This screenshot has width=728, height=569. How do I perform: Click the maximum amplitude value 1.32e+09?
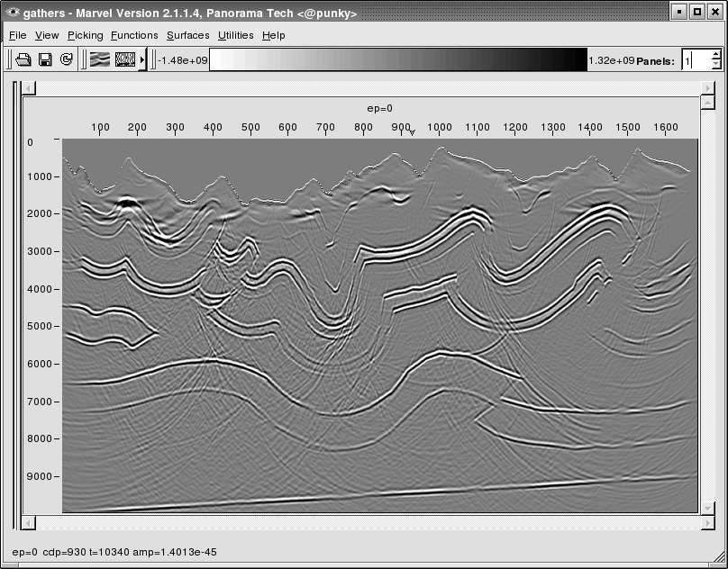[x=611, y=60]
